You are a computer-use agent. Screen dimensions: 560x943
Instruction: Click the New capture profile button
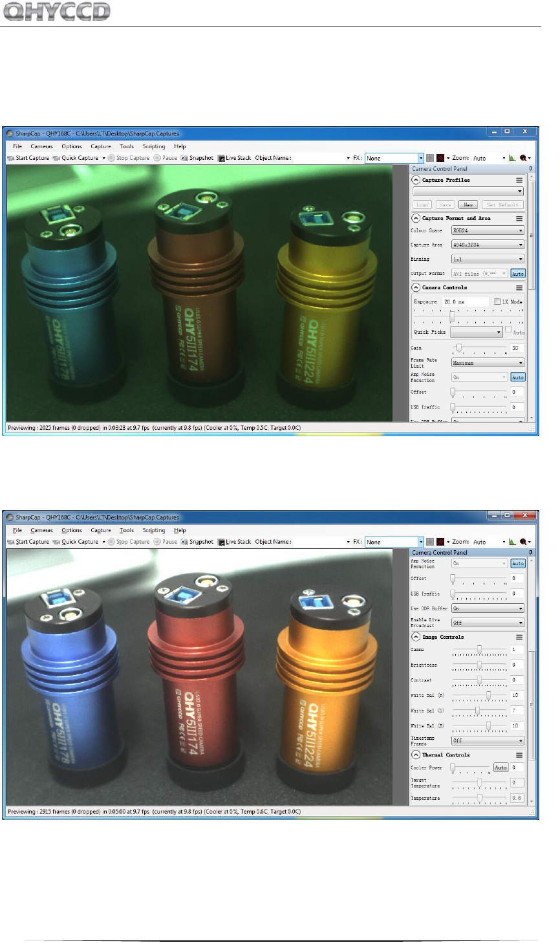tap(468, 205)
